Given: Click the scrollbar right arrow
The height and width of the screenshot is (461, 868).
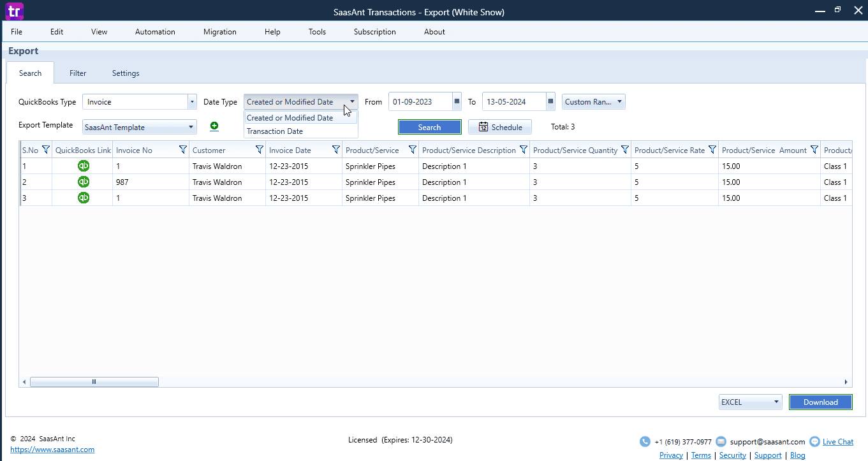Looking at the screenshot, I should (x=846, y=381).
